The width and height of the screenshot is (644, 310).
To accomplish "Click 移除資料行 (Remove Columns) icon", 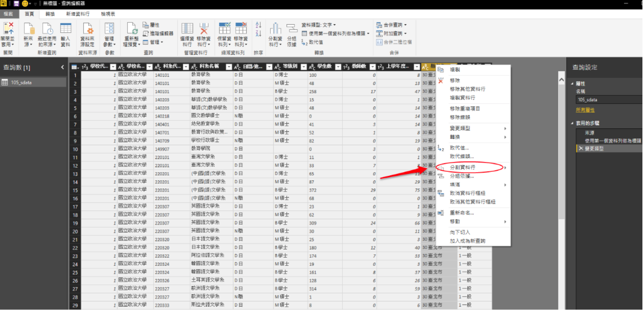I will pos(204,29).
